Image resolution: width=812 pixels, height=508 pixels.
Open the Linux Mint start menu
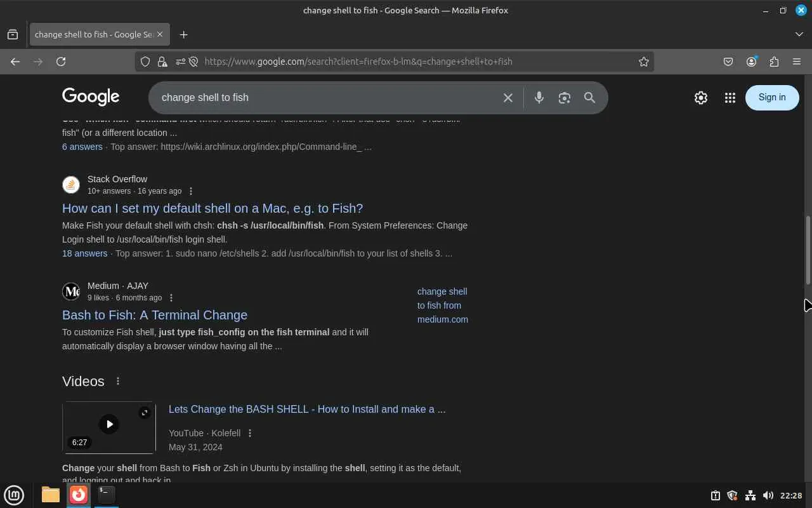point(14,495)
